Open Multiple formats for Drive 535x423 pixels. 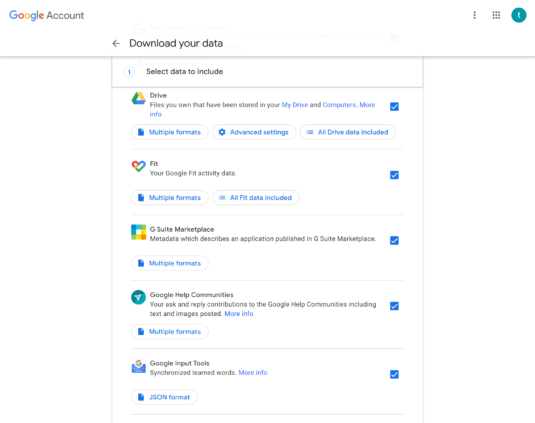pyautogui.click(x=170, y=132)
